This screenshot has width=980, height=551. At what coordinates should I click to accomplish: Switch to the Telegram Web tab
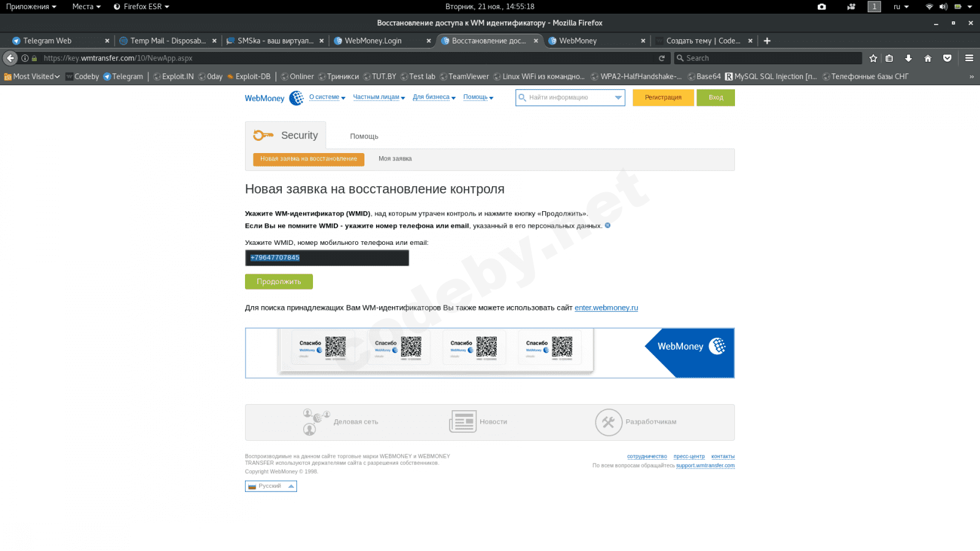click(60, 41)
